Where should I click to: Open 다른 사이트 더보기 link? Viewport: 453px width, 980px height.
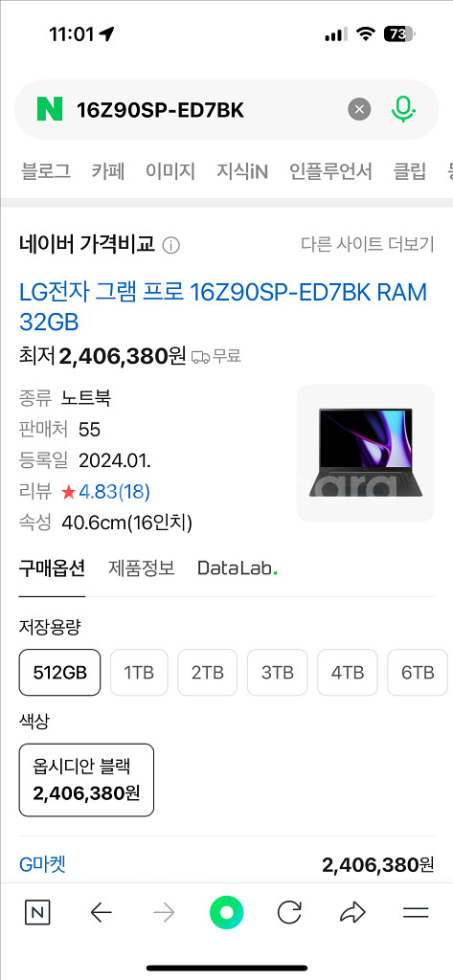(367, 244)
